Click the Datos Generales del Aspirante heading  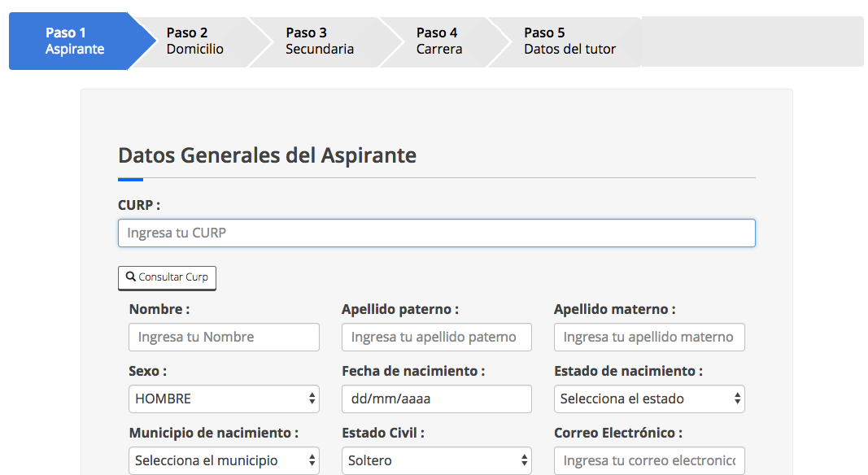267,155
